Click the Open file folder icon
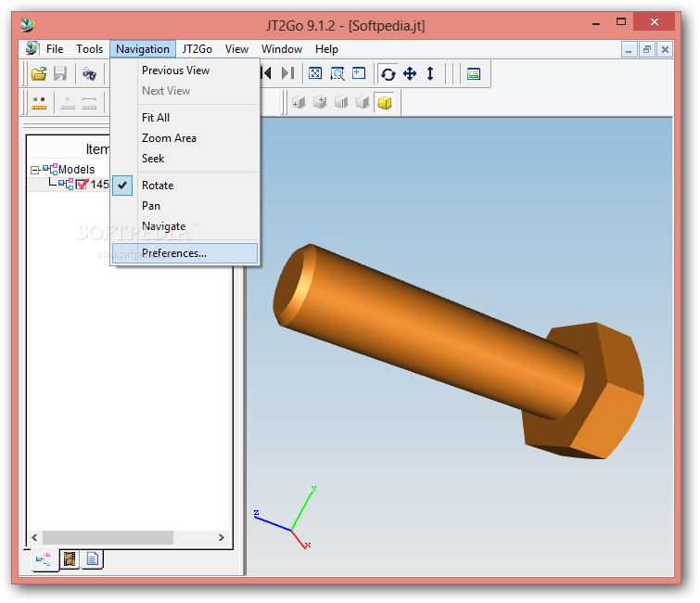The image size is (700, 603). [x=39, y=73]
